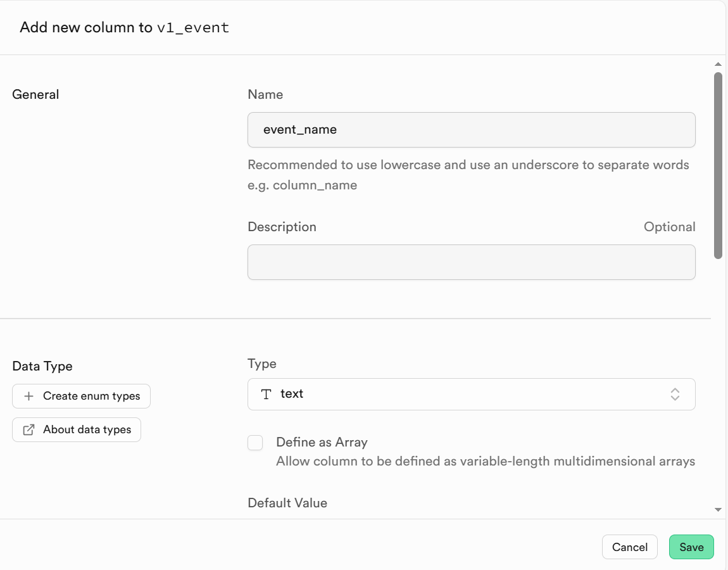Viewport: 728px width, 570px height.
Task: Click the external-link icon on About data types
Action: tap(28, 429)
